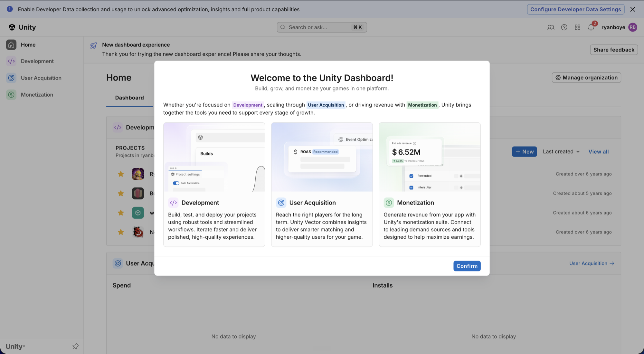Click the $6.52M revenue figure

pos(406,152)
